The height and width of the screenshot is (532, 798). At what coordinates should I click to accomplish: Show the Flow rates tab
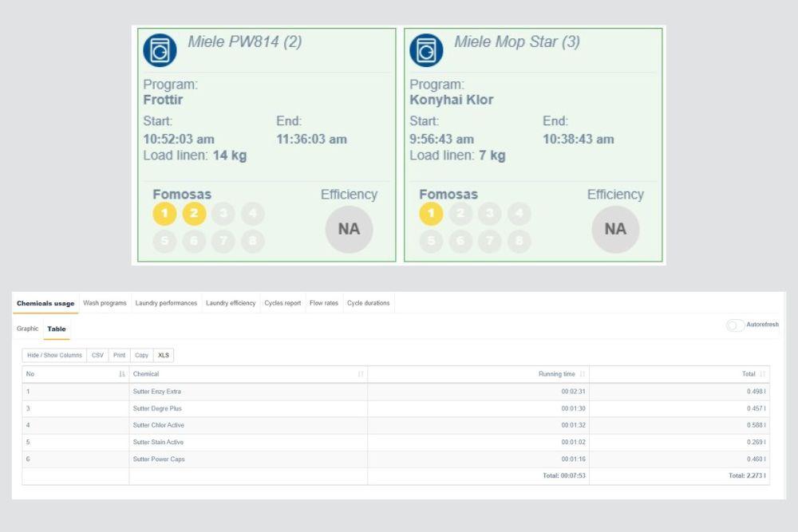pos(324,303)
